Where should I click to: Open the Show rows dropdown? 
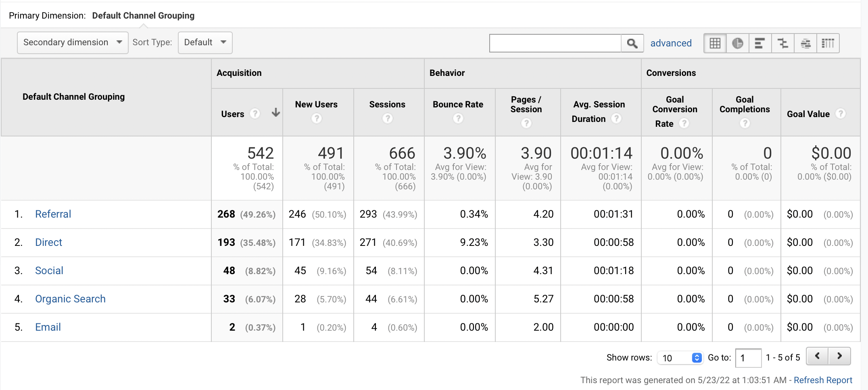(x=680, y=358)
